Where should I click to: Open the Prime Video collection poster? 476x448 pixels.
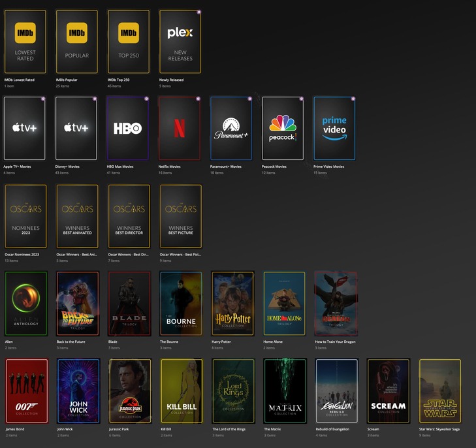(x=334, y=129)
